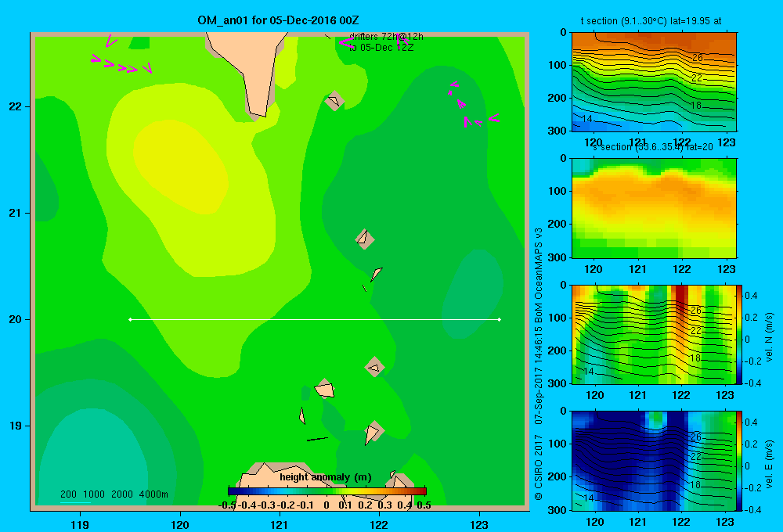This screenshot has height=532, width=783.
Task: Click longitude tick label 121 on main map
Action: tap(280, 524)
